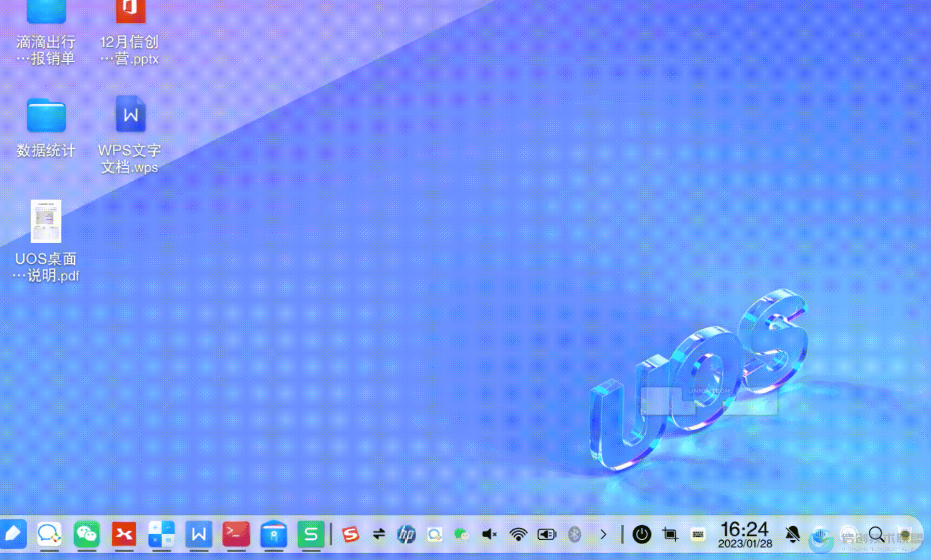Open the HP tray icon
Screen dimensions: 931x560
point(406,534)
